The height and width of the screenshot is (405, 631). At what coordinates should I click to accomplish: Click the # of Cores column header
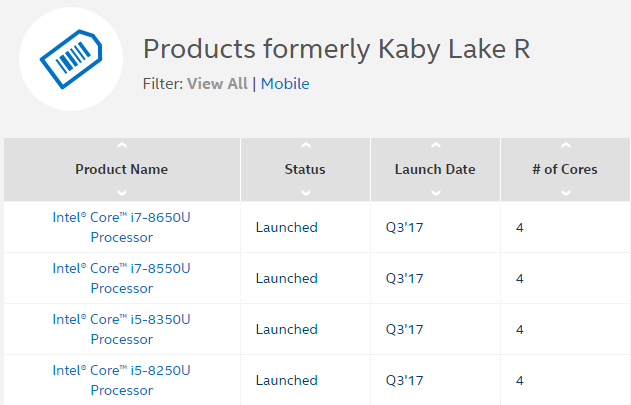point(565,169)
